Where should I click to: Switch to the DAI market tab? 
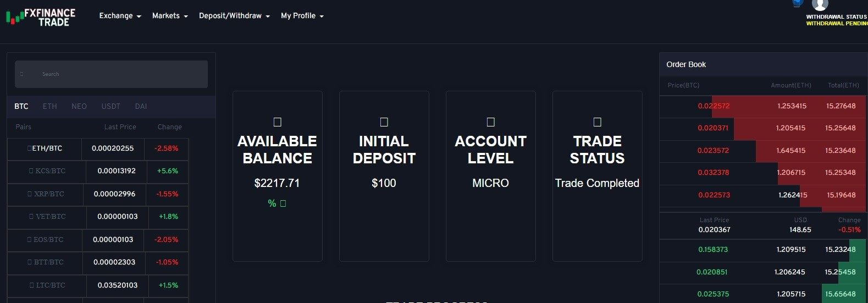tap(141, 106)
